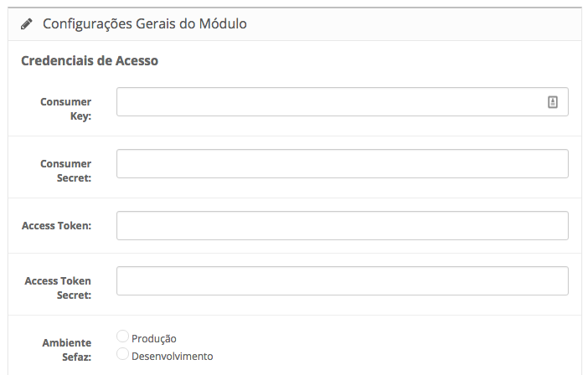
Task: Click empty area of the panel header bar
Action: 412,24
